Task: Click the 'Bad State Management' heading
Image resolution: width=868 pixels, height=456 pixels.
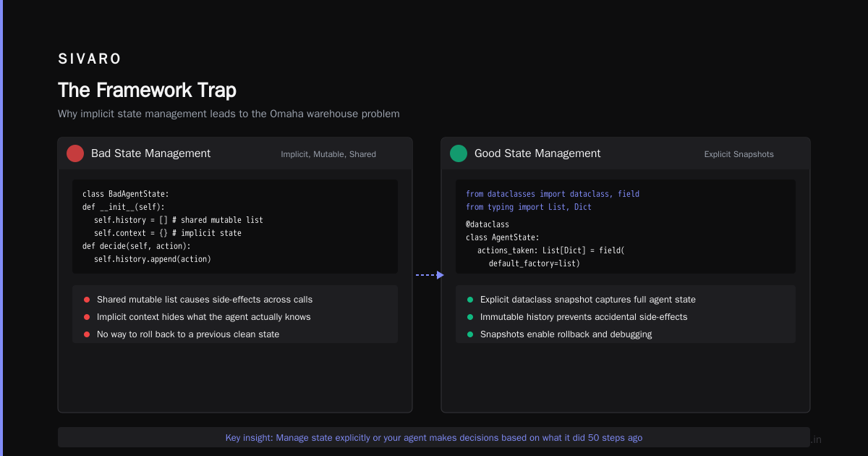Action: coord(150,153)
